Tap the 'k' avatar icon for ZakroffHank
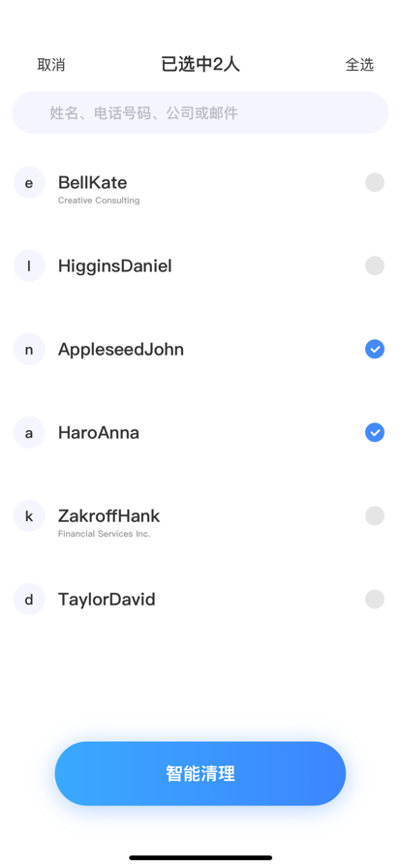This screenshot has height=868, width=401. [29, 516]
